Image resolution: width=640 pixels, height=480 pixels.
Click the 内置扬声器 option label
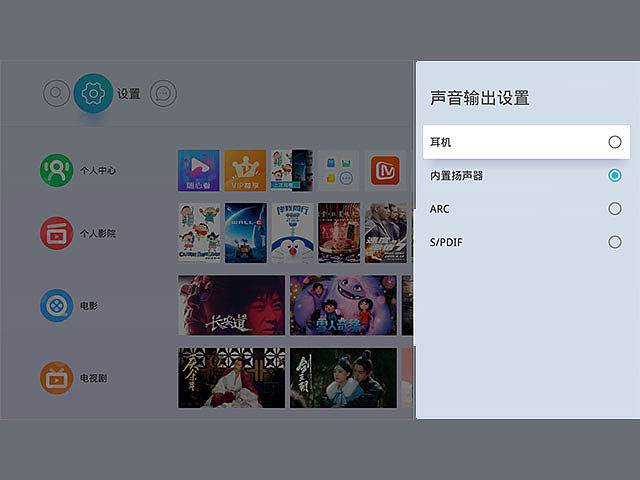pos(456,176)
